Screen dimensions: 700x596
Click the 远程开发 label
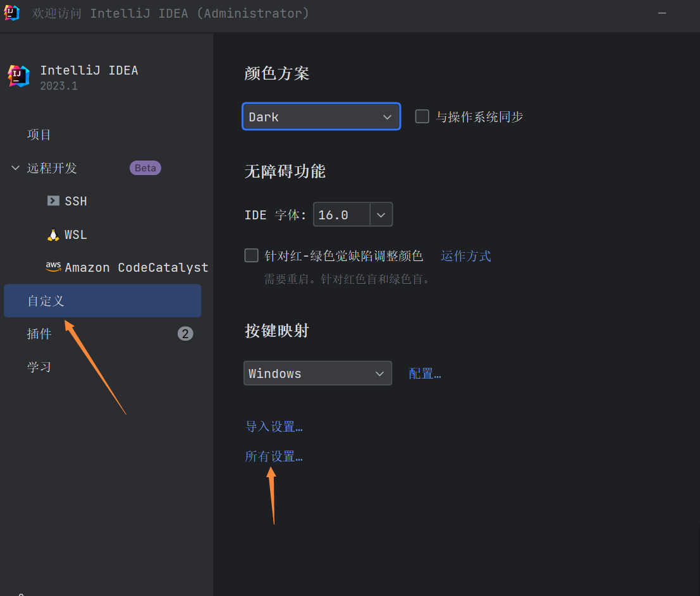click(52, 168)
